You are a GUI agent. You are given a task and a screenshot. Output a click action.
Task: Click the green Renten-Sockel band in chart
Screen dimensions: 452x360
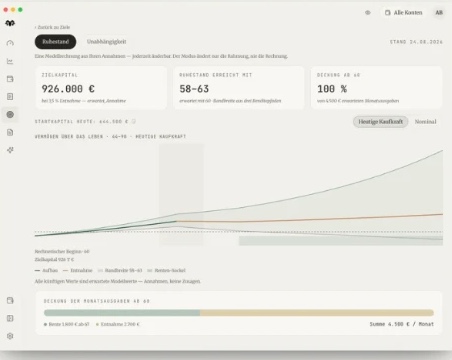coord(341,241)
